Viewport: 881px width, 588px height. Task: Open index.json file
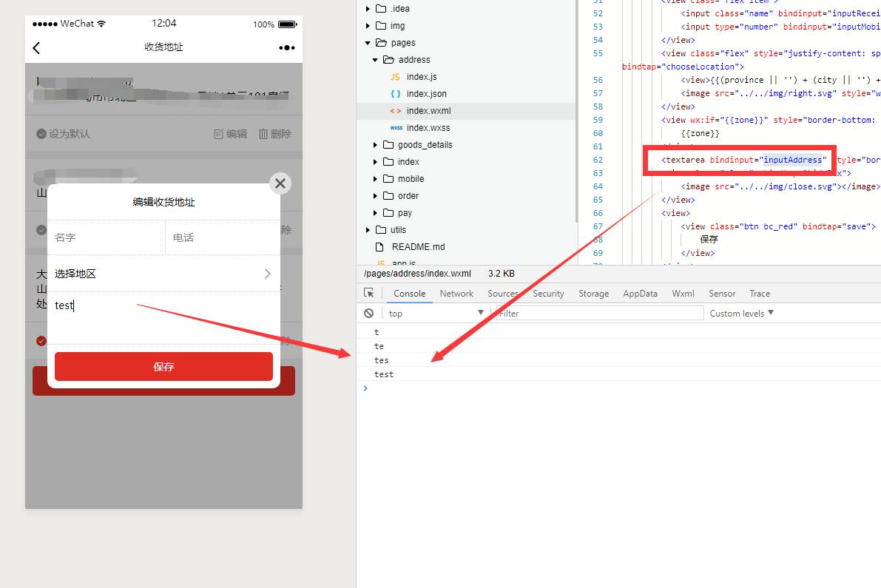[427, 94]
